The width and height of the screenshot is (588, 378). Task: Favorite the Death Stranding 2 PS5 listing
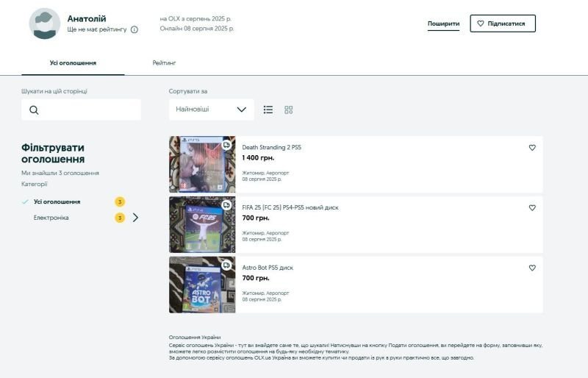pos(532,148)
